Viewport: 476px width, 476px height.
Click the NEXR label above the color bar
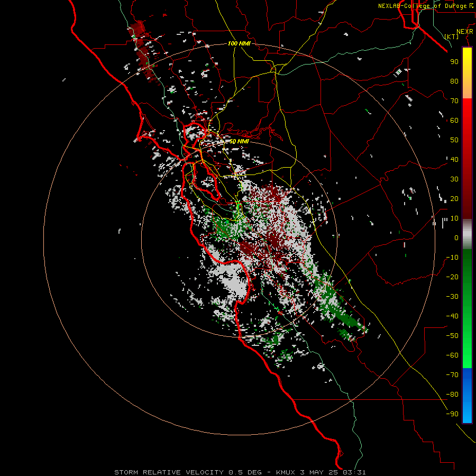465,32
